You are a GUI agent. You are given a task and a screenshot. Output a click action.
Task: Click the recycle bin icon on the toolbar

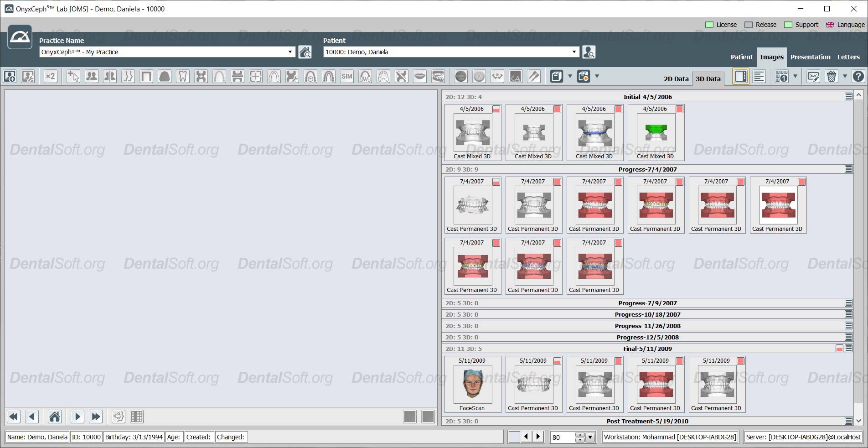pyautogui.click(x=832, y=76)
